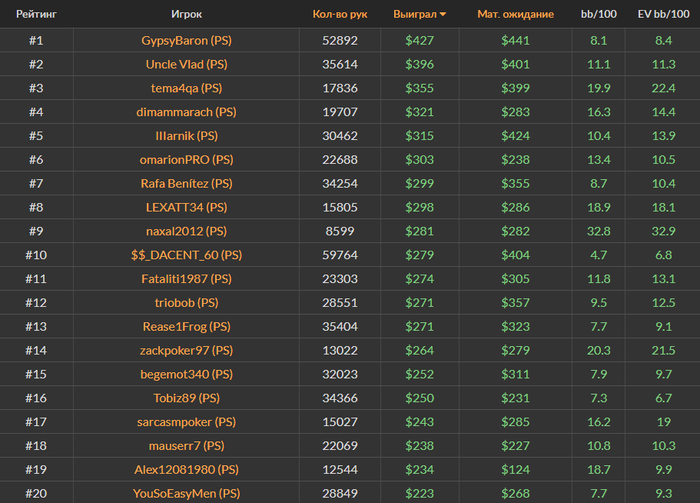Select expected value $124 cell

click(516, 470)
